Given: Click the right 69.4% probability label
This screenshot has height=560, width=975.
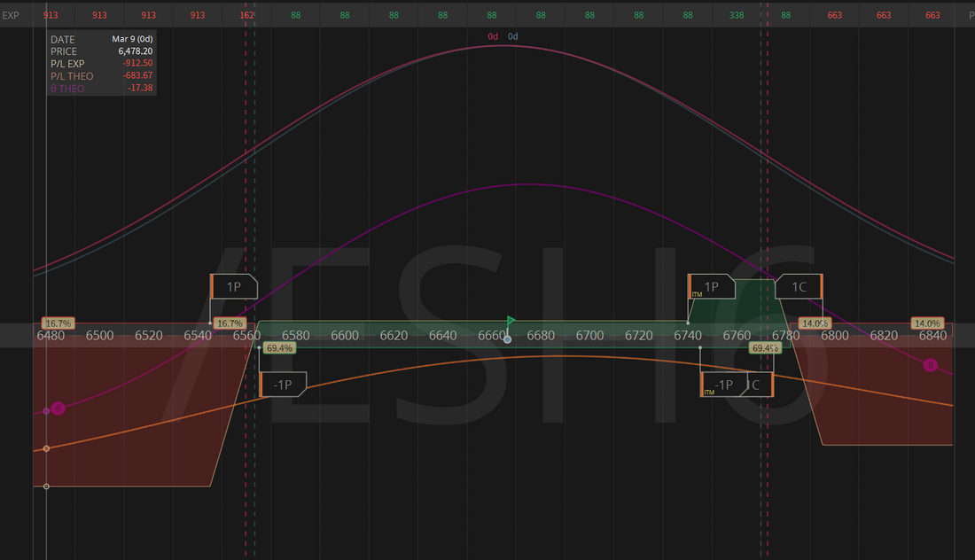Looking at the screenshot, I should [765, 348].
